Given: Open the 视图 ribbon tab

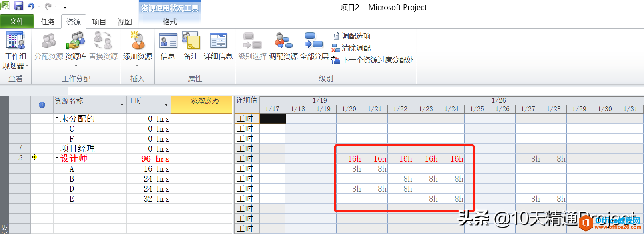Looking at the screenshot, I should (x=124, y=22).
